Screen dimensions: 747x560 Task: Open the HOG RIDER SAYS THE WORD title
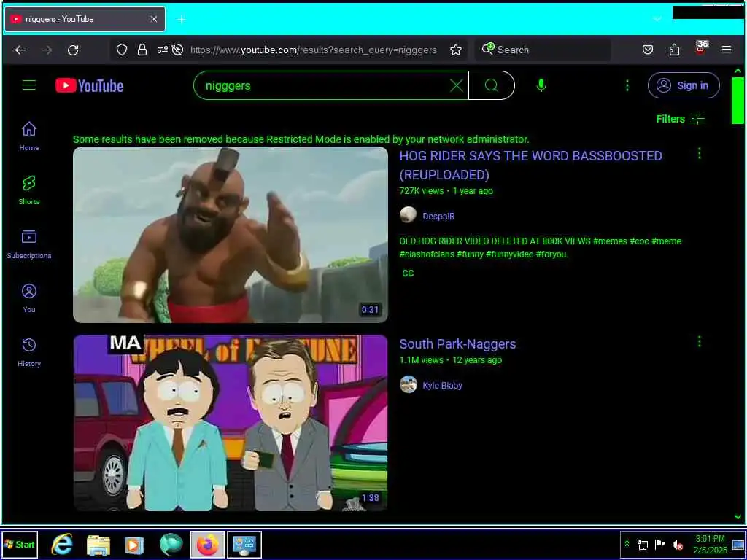531,166
